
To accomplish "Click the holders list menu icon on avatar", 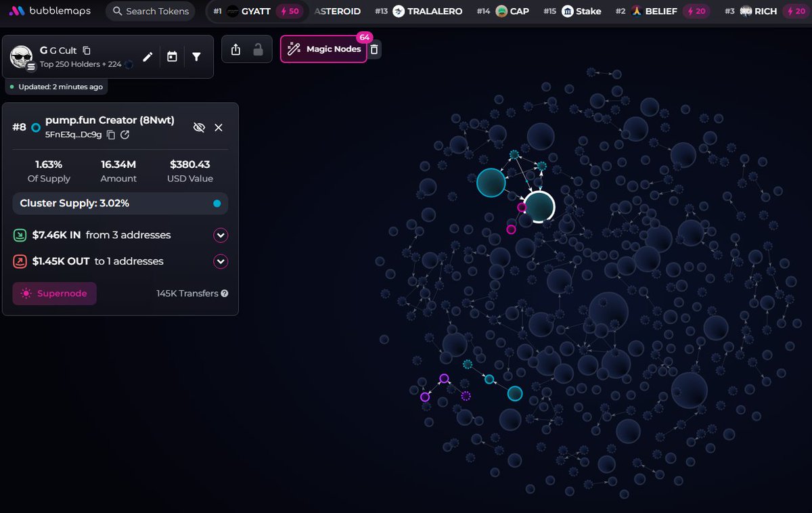I will 31,66.
